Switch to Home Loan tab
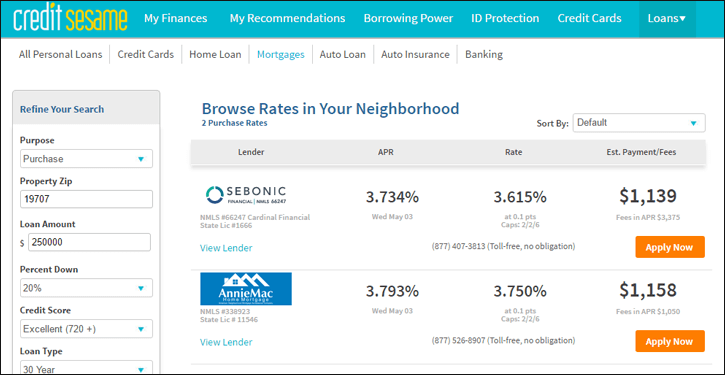The width and height of the screenshot is (725, 375). [x=215, y=55]
